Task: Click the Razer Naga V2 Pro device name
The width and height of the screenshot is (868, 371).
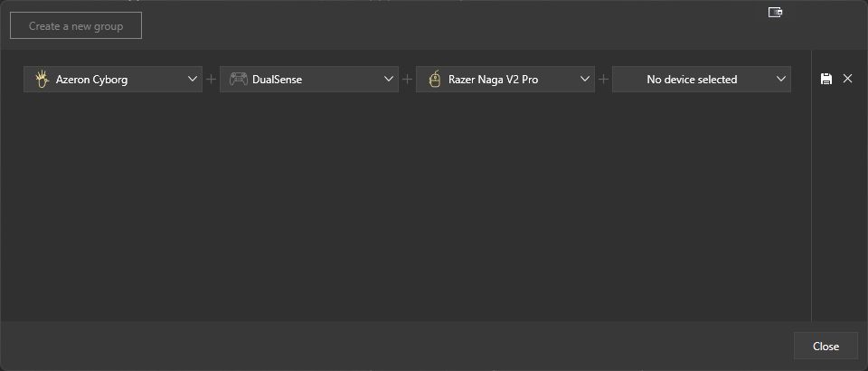Action: coord(493,80)
